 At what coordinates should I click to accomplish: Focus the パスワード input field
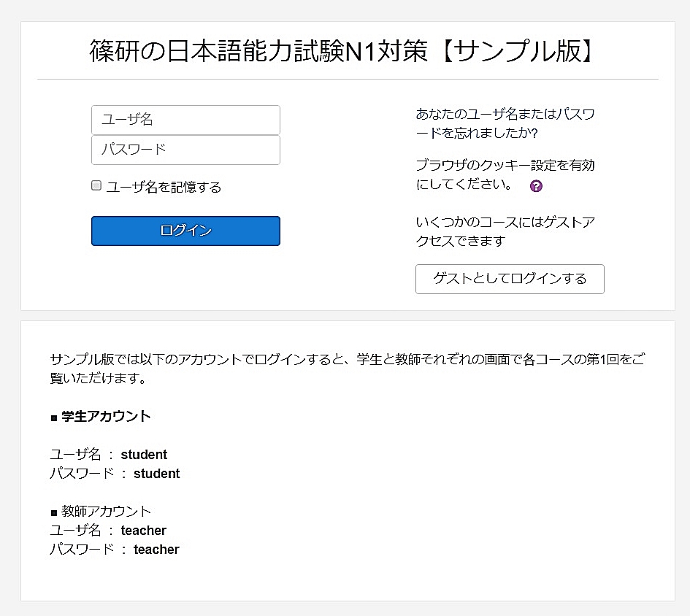[185, 150]
